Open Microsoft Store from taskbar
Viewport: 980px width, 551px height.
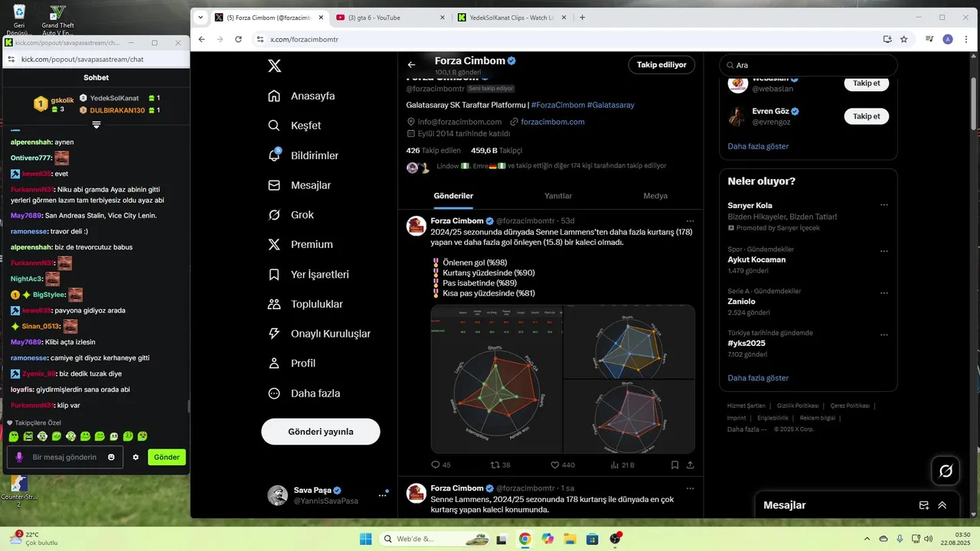[x=592, y=539]
